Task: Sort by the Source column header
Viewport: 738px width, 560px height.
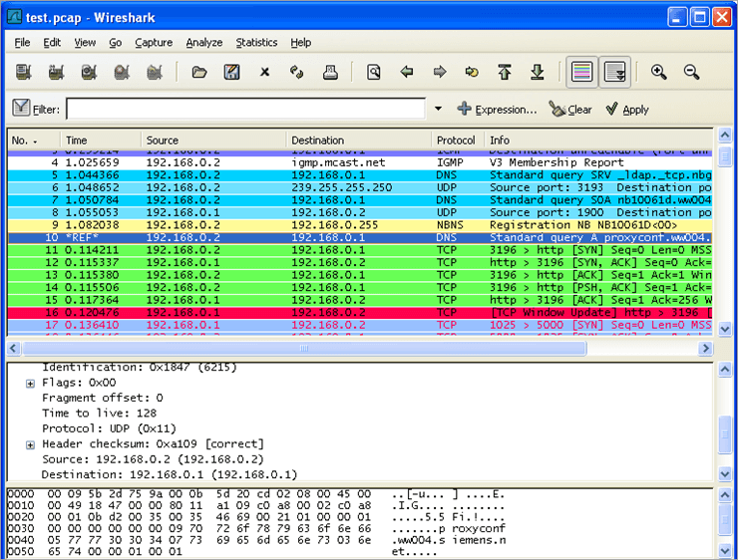Action: [213, 140]
